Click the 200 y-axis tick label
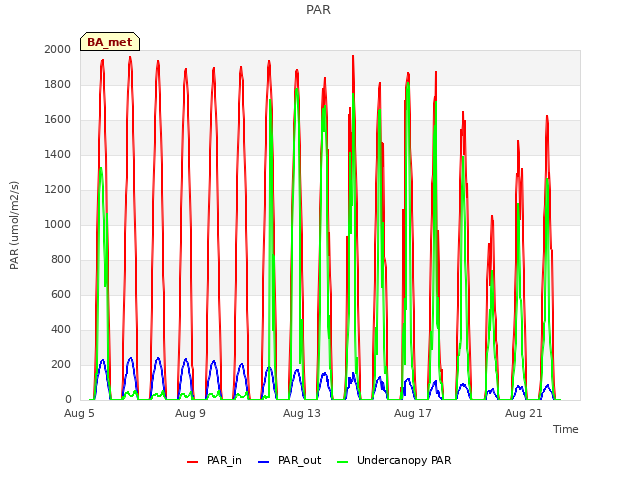This screenshot has height=480, width=640. point(61,364)
